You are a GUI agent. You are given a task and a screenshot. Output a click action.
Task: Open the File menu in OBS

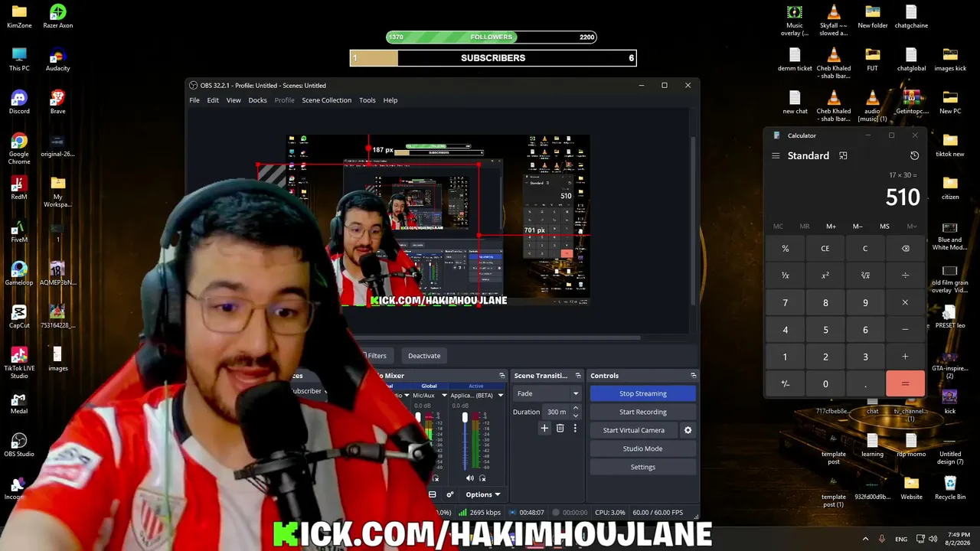(194, 100)
